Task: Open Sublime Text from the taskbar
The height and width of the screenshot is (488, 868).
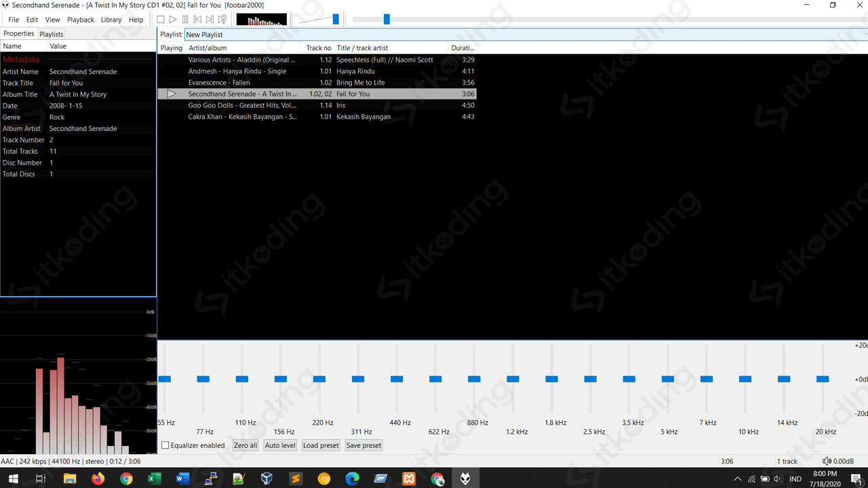Action: [296, 479]
